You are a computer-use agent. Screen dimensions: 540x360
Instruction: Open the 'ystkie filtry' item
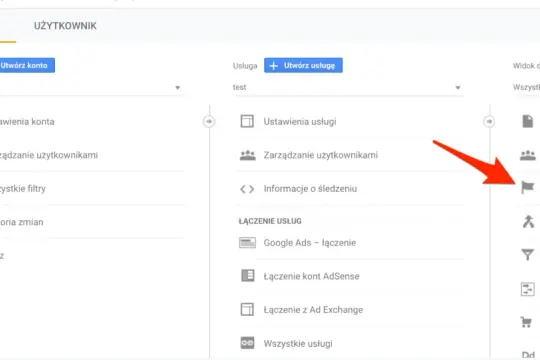point(23,188)
